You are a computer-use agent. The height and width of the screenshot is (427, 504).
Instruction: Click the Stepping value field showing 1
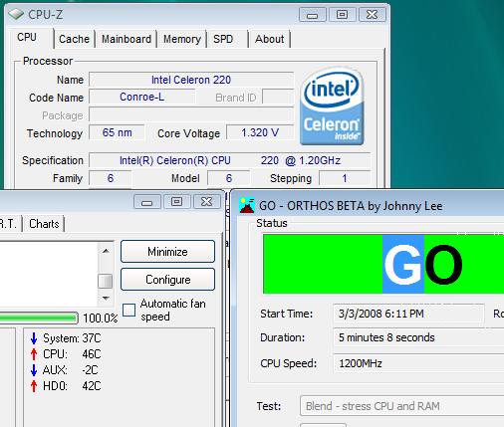(x=345, y=178)
